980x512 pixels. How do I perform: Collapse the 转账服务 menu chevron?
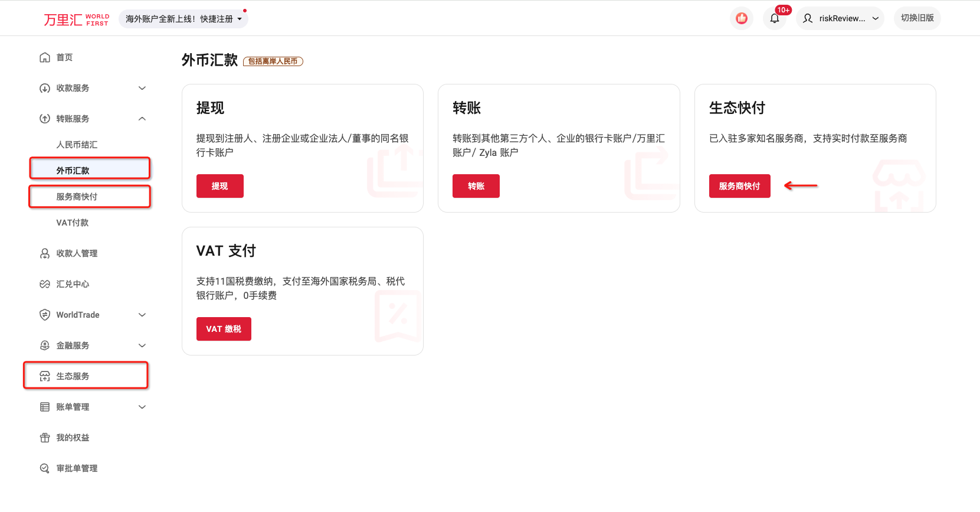[142, 119]
